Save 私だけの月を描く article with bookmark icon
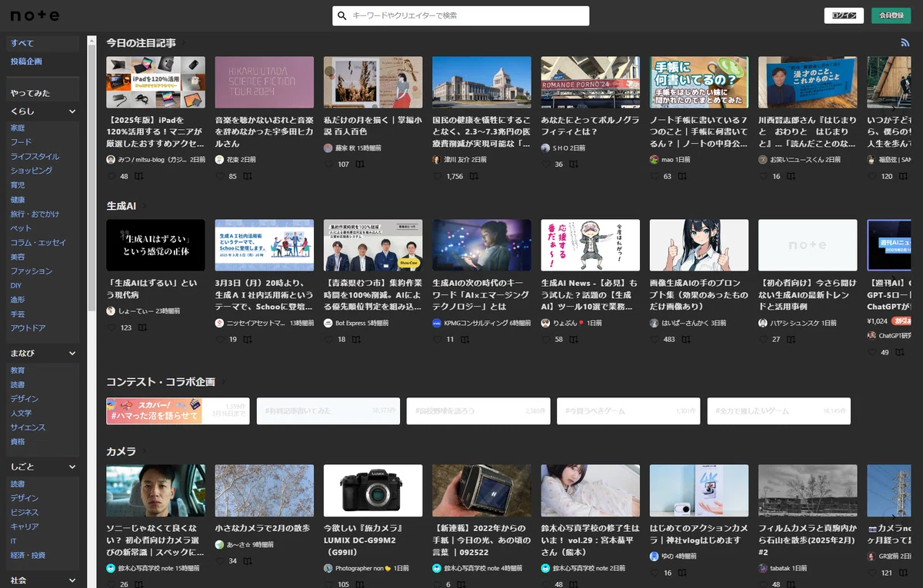Screen dimensions: 923x588 coord(362,164)
